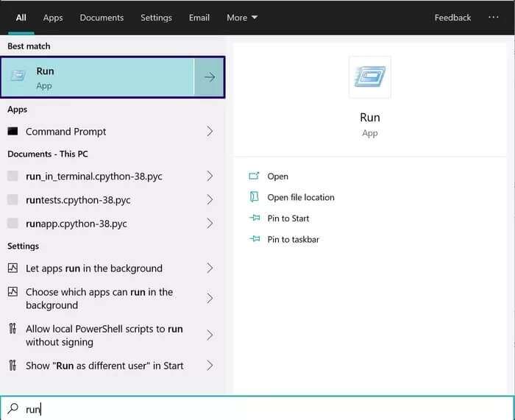The image size is (515, 420).
Task: Click the small Run app icon in Best match
Action: click(18, 76)
